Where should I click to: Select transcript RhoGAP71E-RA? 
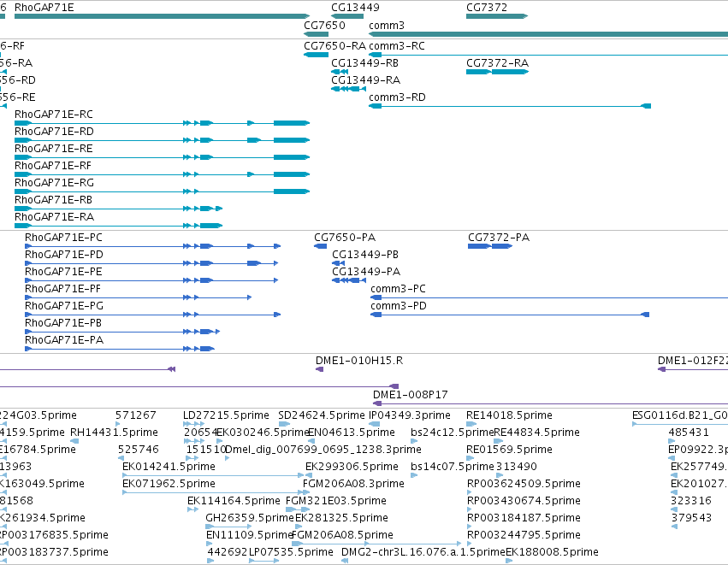pyautogui.click(x=118, y=226)
